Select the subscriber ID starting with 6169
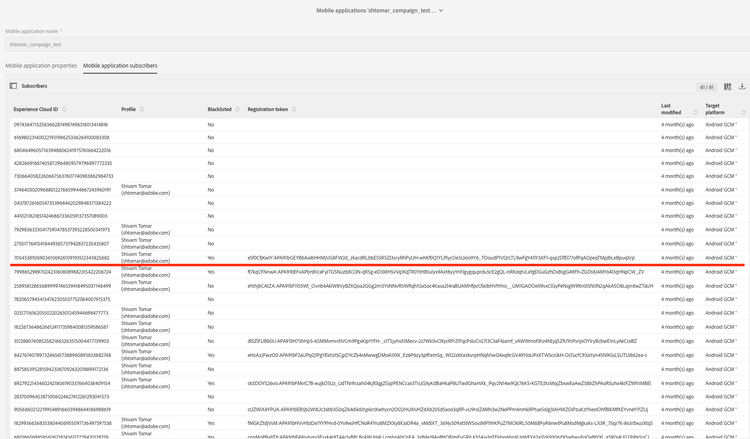 coord(62,138)
